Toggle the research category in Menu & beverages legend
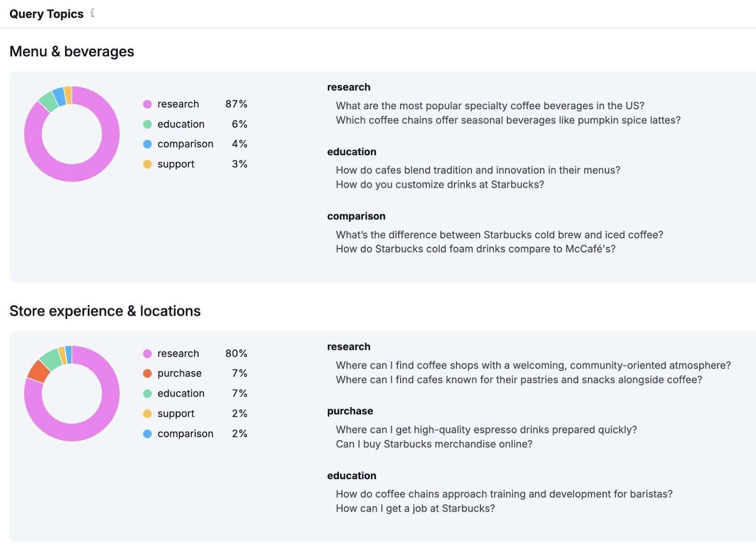The width and height of the screenshot is (756, 550). pyautogui.click(x=178, y=104)
